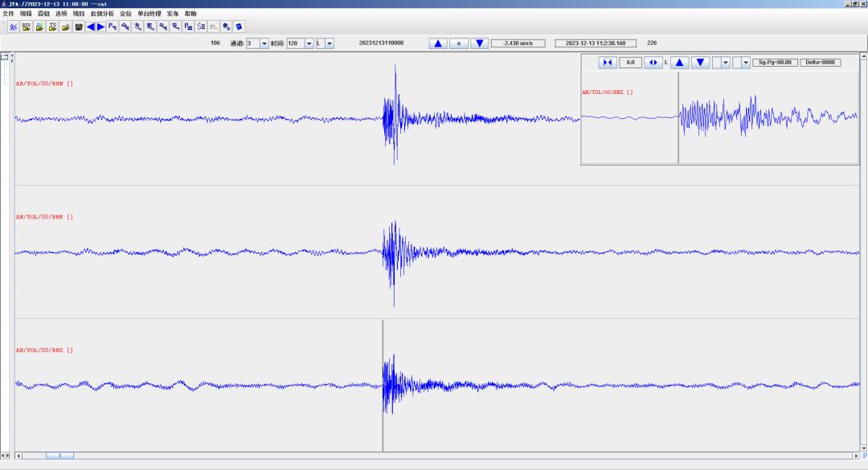Open the 时间 duration dropdown showing 120
The width and height of the screenshot is (868, 470).
pyautogui.click(x=309, y=43)
